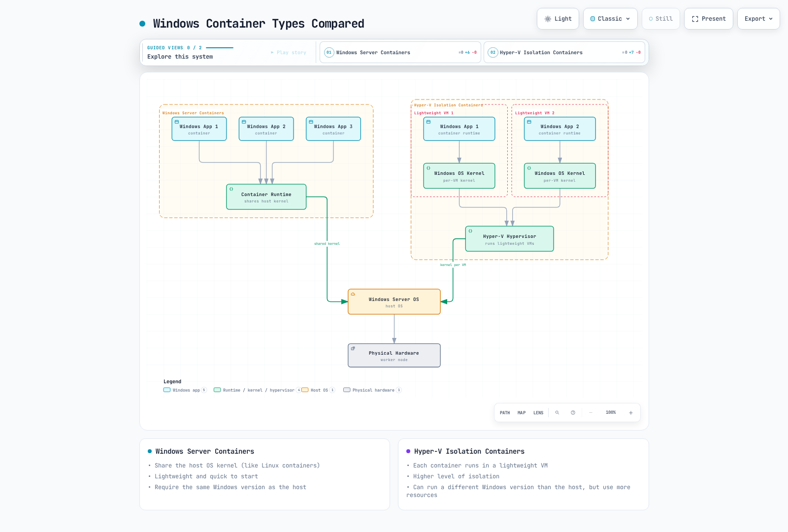The image size is (788, 532).
Task: Click Lightweight VM 1 Windows OS Kernel icon
Action: [428, 168]
